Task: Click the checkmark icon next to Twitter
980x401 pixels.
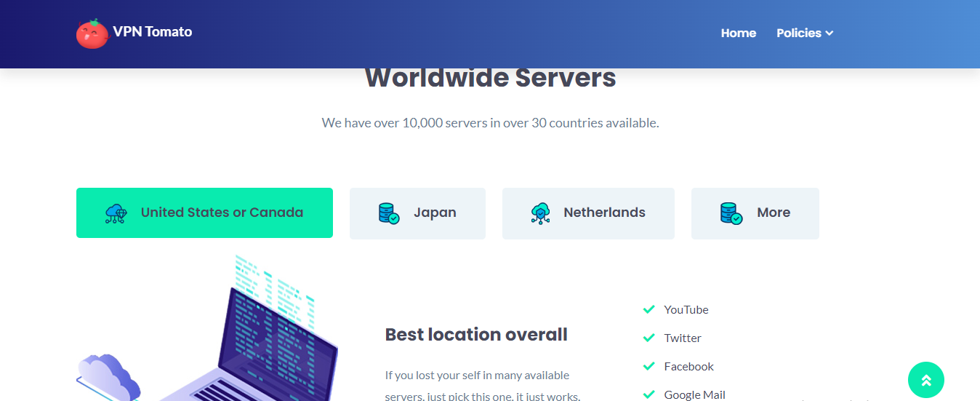Action: 649,338
